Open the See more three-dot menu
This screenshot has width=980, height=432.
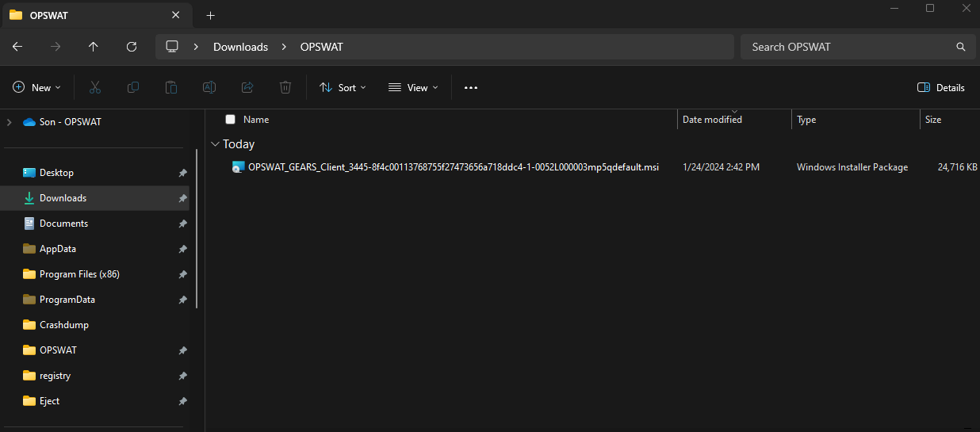pyautogui.click(x=471, y=87)
